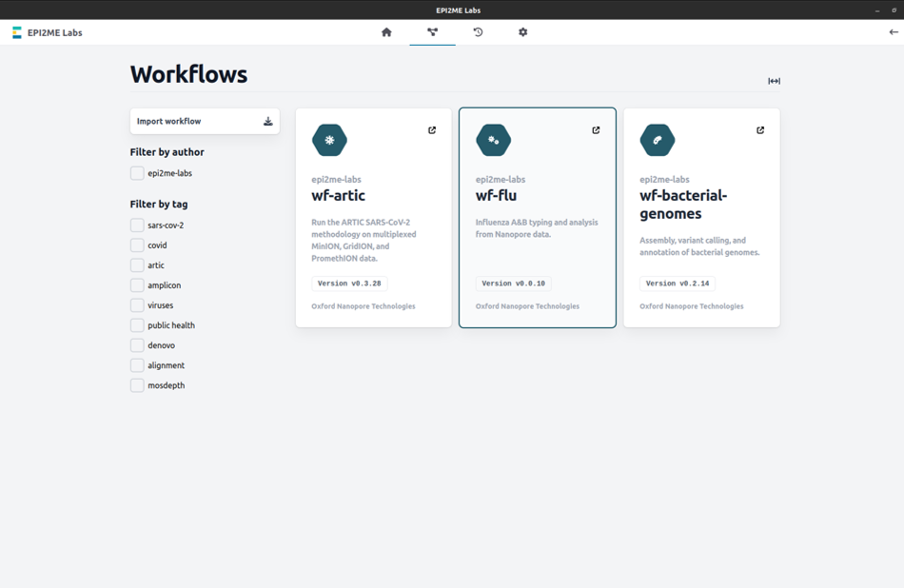904x588 pixels.
Task: Click Version v0.3.28 badge
Action: (x=349, y=284)
